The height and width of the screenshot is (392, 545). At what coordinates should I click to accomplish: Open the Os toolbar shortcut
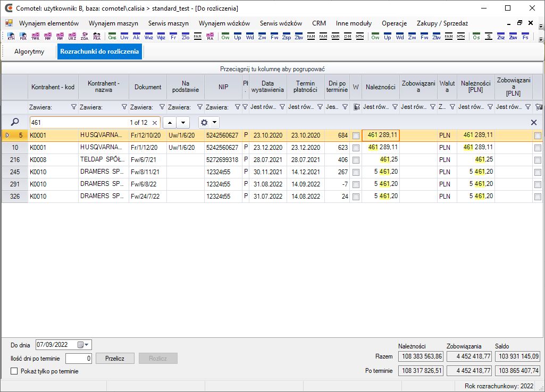[x=476, y=37]
